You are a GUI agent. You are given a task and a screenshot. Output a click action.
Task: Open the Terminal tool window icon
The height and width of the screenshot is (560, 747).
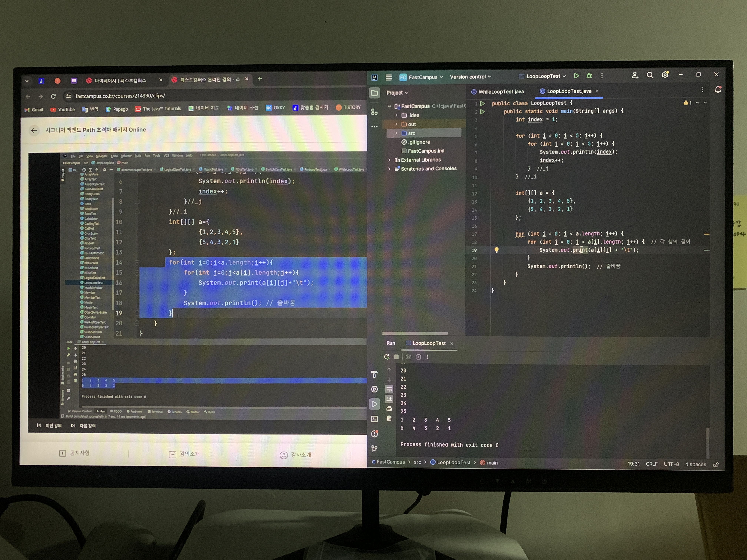click(x=374, y=419)
